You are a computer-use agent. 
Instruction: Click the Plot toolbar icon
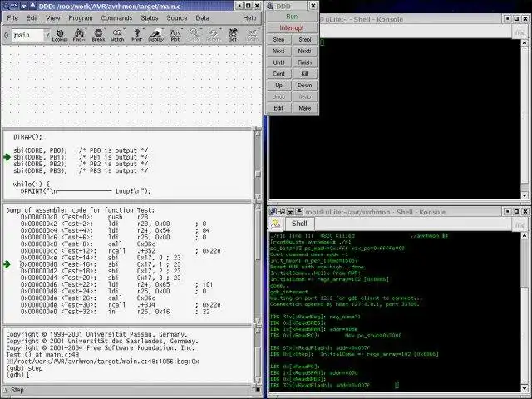(175, 35)
